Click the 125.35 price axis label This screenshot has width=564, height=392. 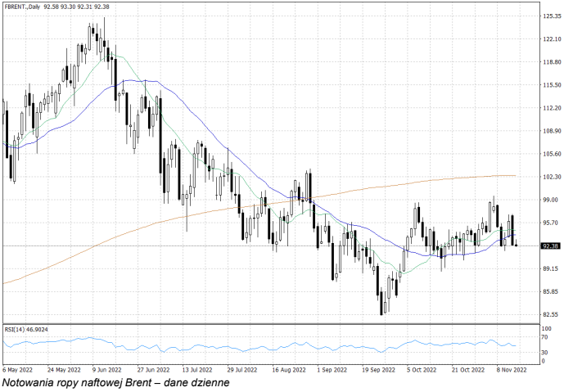click(x=550, y=16)
